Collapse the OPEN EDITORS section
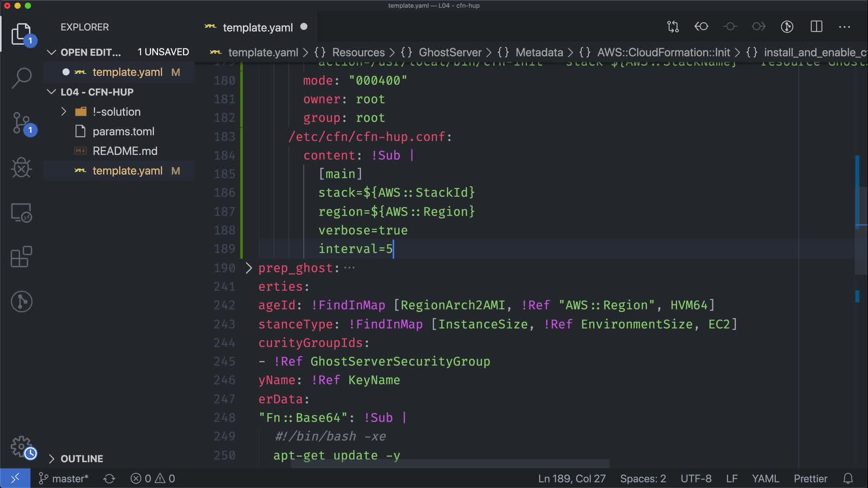 coord(52,52)
